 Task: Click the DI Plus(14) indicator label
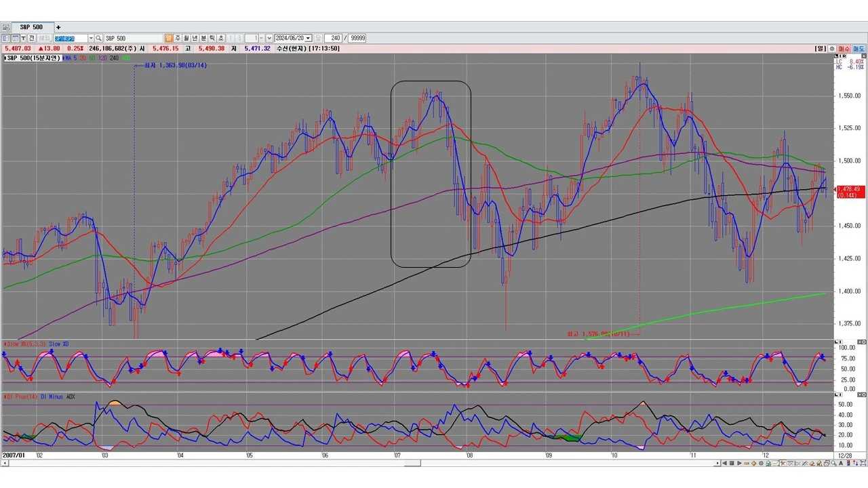pos(22,396)
